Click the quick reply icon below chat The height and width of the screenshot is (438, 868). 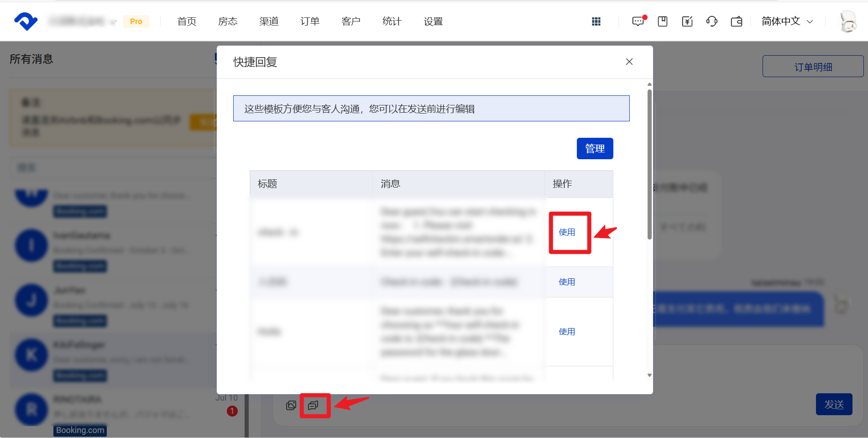(314, 406)
